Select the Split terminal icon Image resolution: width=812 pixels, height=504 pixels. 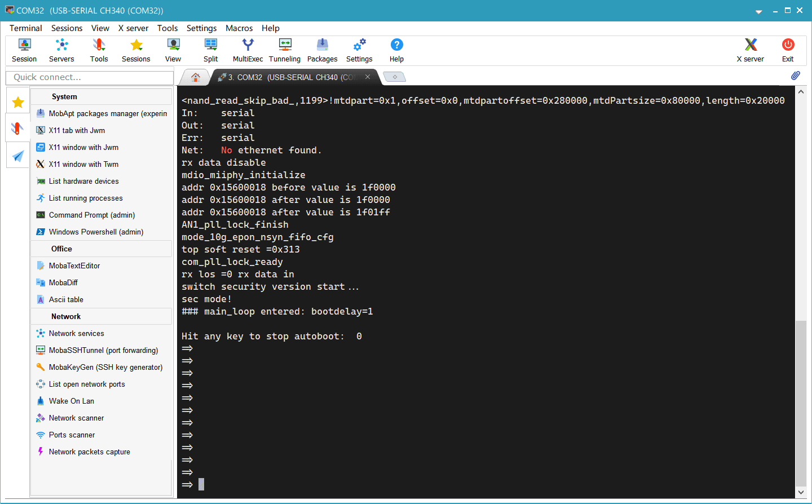tap(210, 50)
